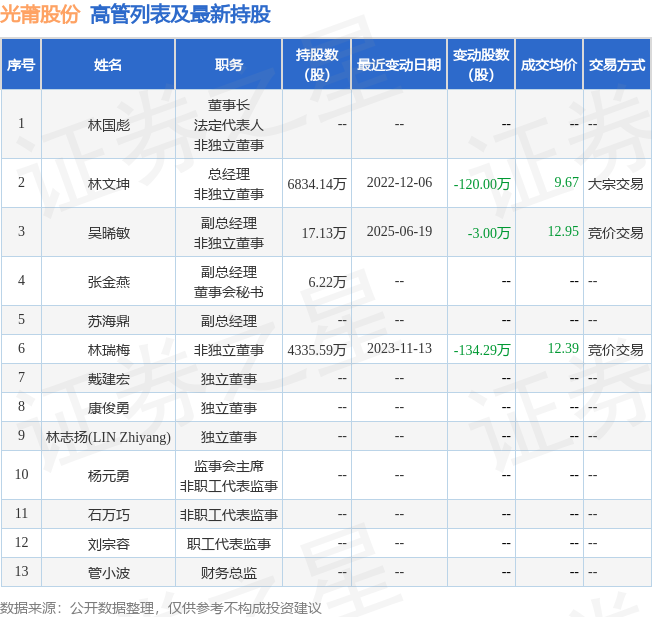Click the data source disclaimer text
The width and height of the screenshot is (652, 617).
[x=161, y=608]
